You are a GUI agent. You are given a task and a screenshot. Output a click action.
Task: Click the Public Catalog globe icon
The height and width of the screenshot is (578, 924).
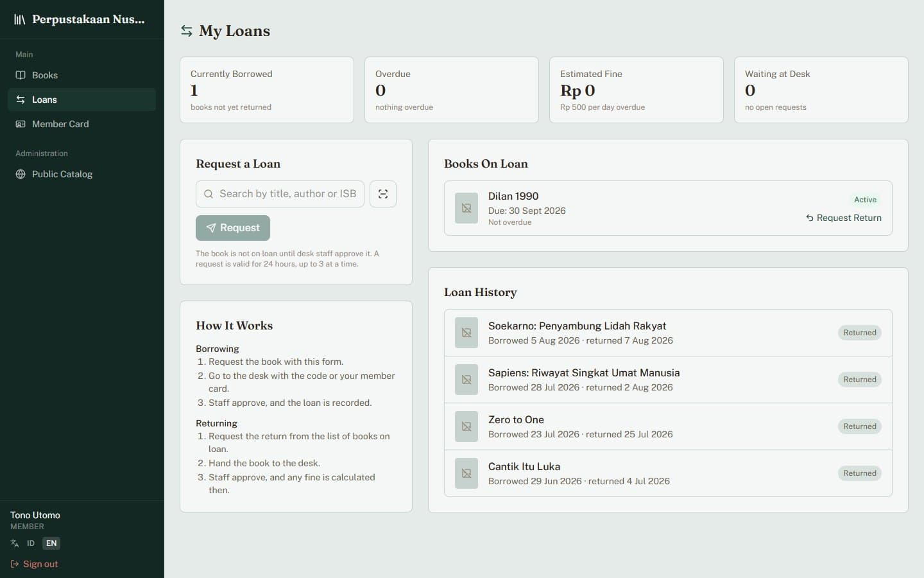(x=21, y=174)
